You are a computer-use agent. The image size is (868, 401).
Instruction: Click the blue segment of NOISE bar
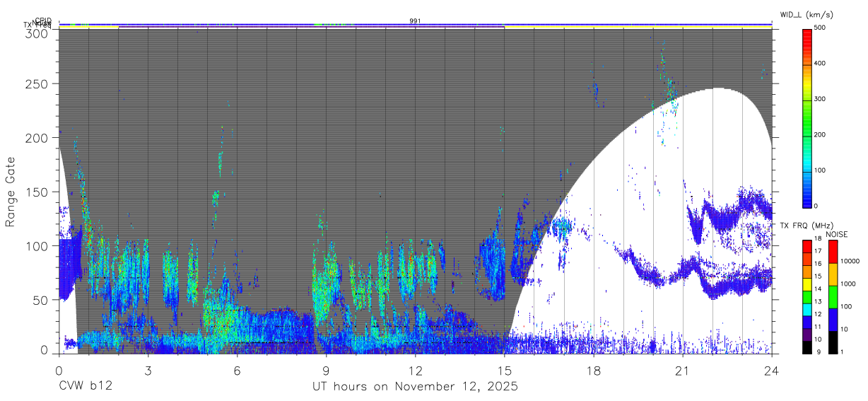point(833,320)
